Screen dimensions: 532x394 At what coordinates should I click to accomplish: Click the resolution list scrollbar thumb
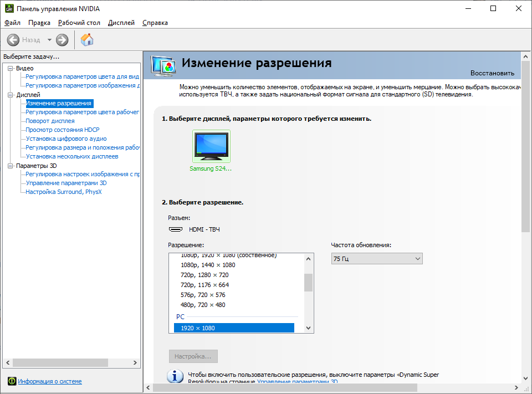click(308, 283)
